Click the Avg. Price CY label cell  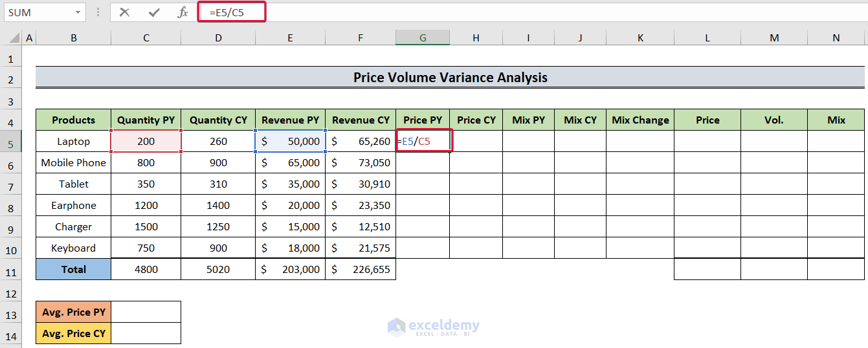74,334
